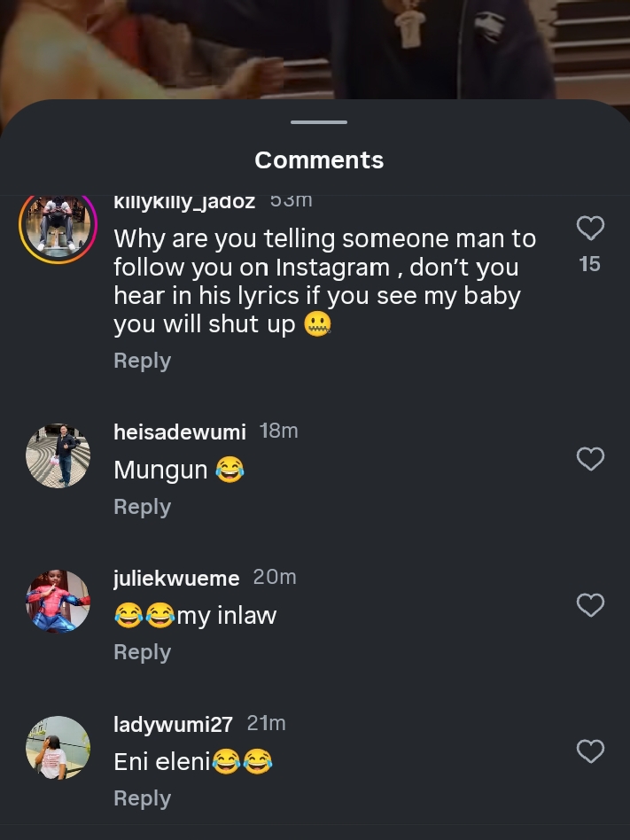This screenshot has width=630, height=840.
Task: Heart ladywumi27's "Eni eleni" comment
Action: (x=590, y=751)
